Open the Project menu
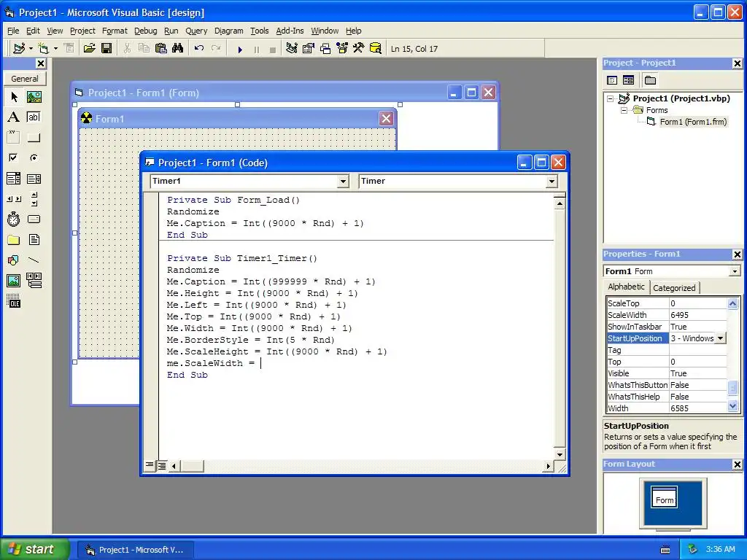Screen dimensions: 747x560 82,31
